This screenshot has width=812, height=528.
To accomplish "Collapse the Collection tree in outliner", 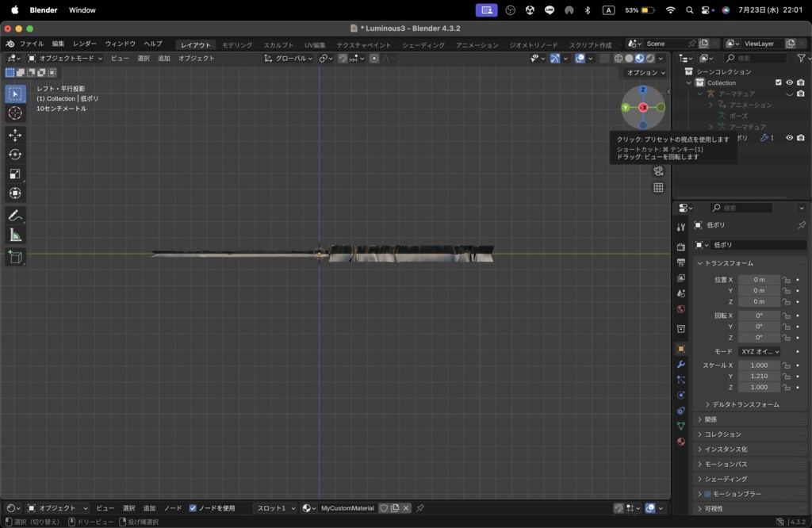I will (689, 82).
